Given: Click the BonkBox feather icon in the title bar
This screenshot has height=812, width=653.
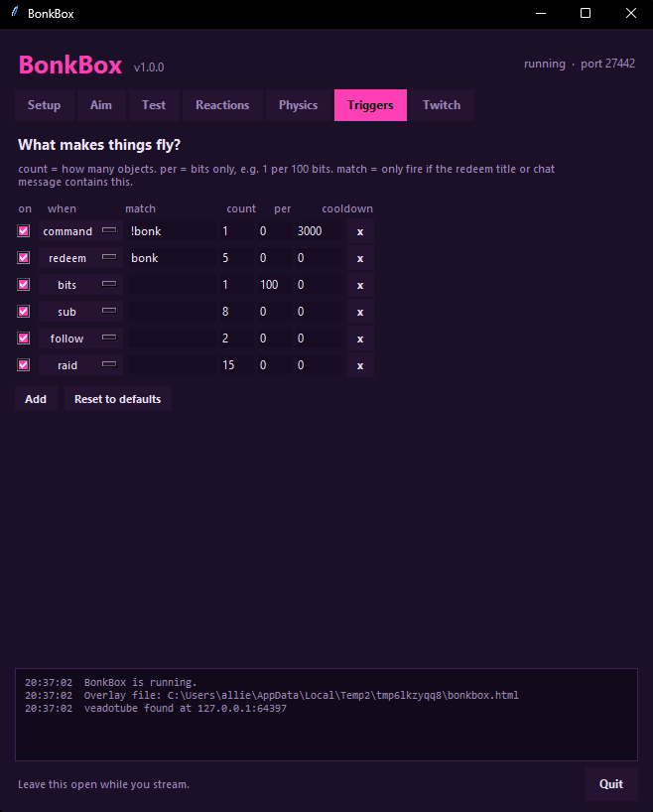Looking at the screenshot, I should click(x=15, y=13).
